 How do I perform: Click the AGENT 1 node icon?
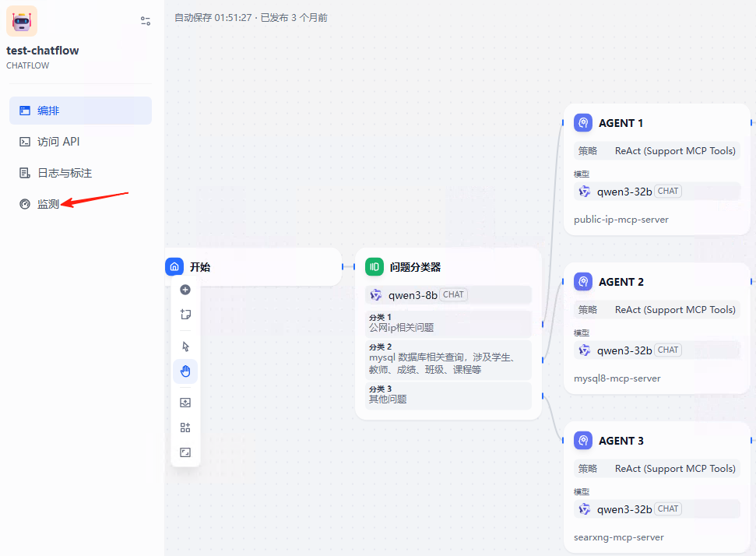click(x=583, y=122)
